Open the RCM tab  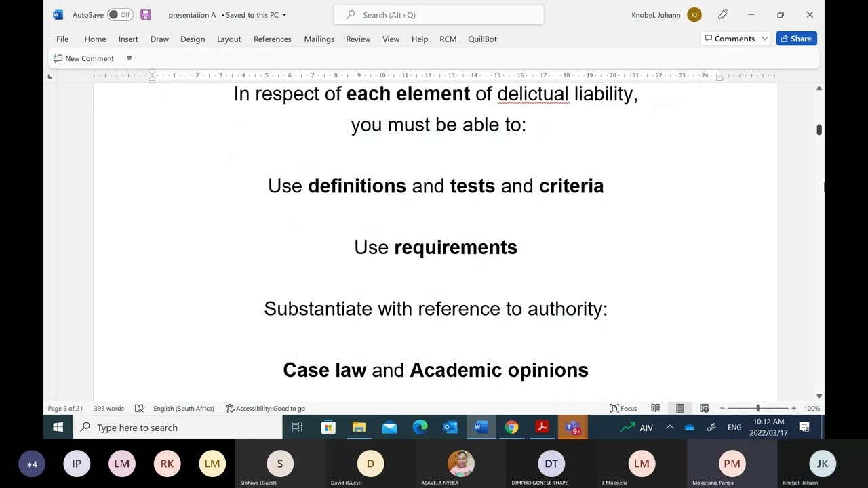(448, 39)
